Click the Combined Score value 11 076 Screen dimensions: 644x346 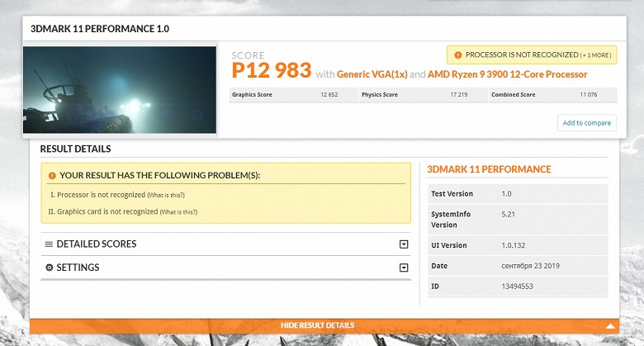(x=589, y=94)
